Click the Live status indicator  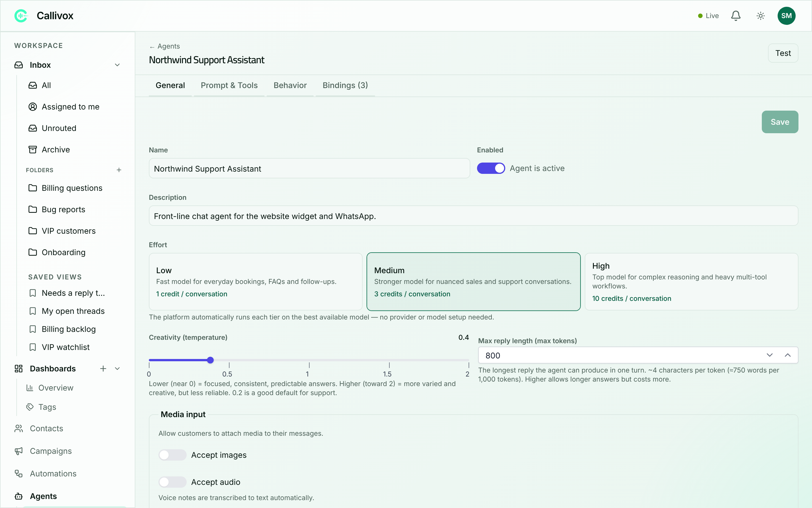click(708, 16)
